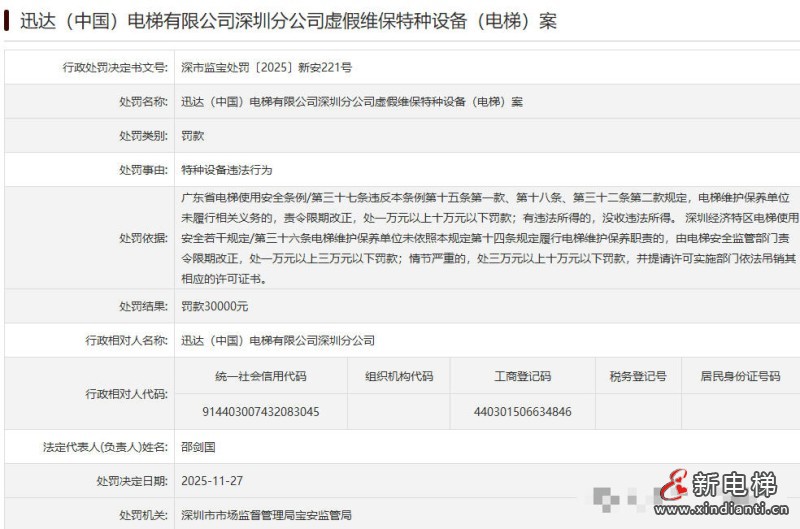Click the decision date 2025-11-27
Viewport: 800px width, 529px height.
pyautogui.click(x=210, y=481)
